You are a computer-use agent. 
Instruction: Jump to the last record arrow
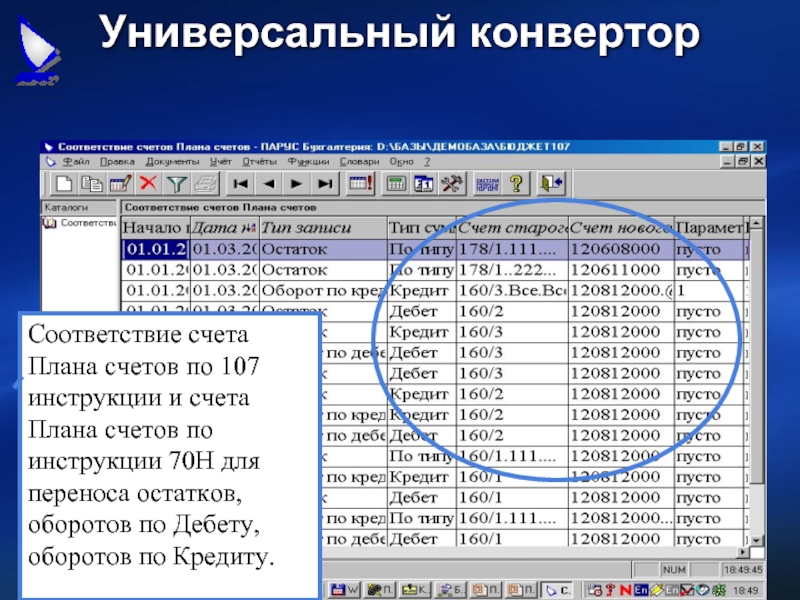pyautogui.click(x=325, y=183)
